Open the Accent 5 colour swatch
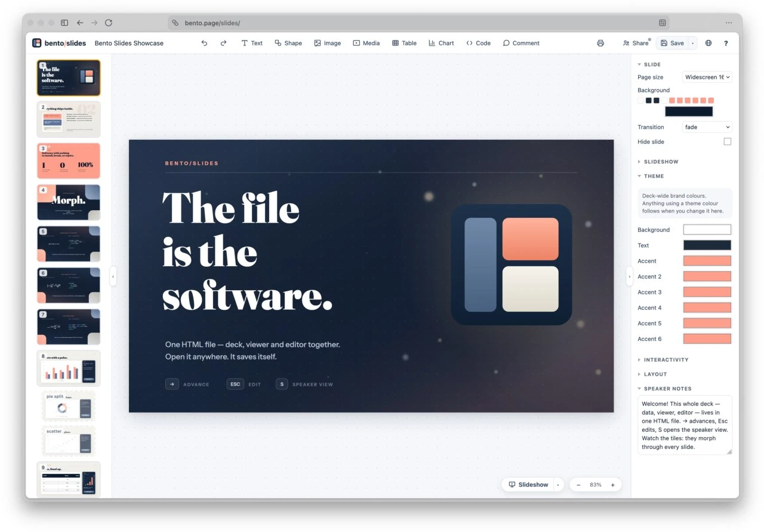Image resolution: width=764 pixels, height=532 pixels. click(707, 323)
